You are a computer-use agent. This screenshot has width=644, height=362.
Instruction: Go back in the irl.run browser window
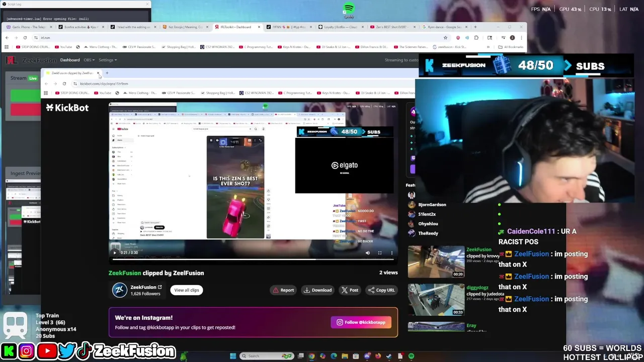pyautogui.click(x=7, y=38)
